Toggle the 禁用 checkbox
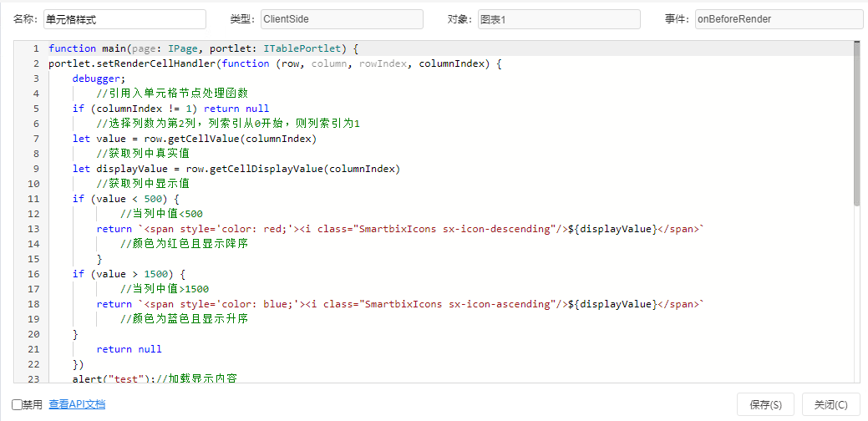 pos(17,405)
